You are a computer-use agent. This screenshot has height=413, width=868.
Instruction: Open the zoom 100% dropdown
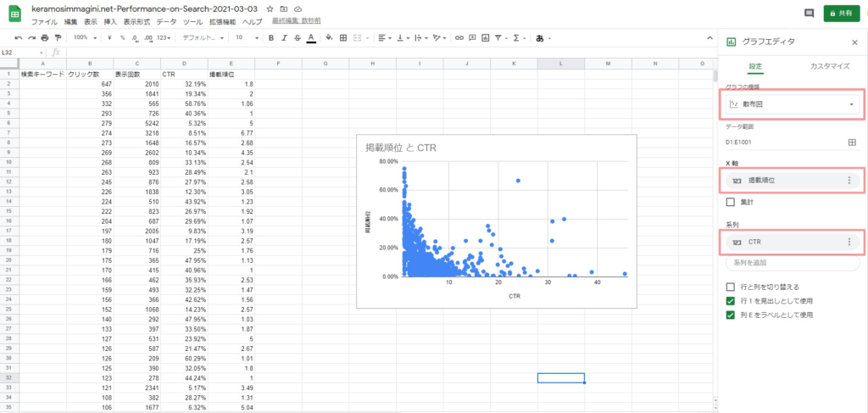85,38
